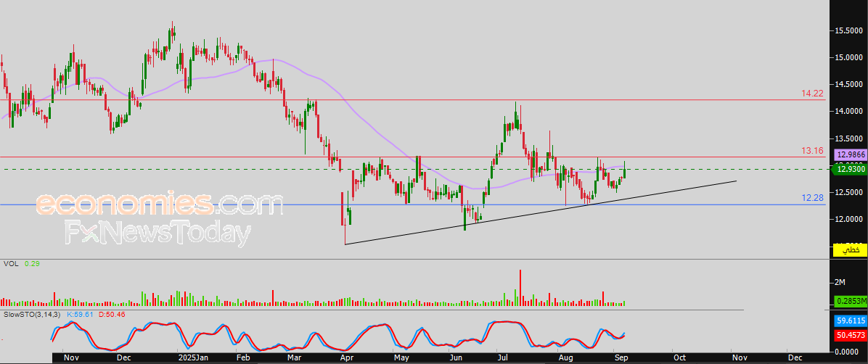Click the yellow خطي scale tag
The width and height of the screenshot is (868, 364).
pos(851,251)
